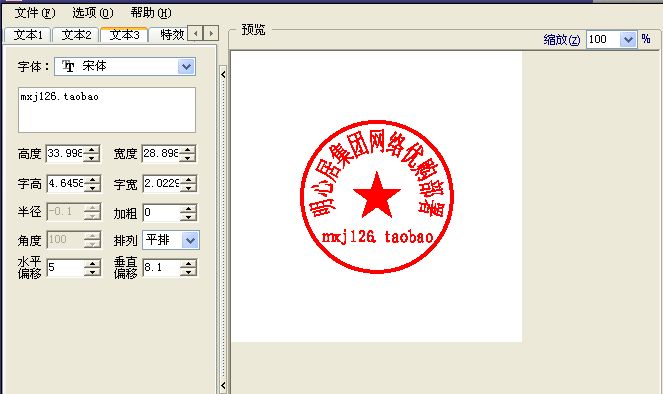The image size is (663, 394).
Task: Click the tab scroll left arrow
Action: [195, 33]
